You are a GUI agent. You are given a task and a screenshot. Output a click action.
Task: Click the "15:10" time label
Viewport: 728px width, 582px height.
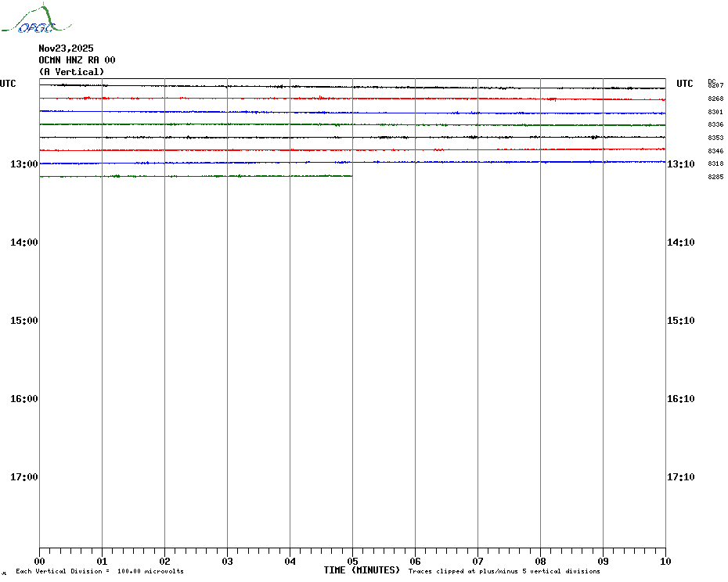pyautogui.click(x=681, y=321)
